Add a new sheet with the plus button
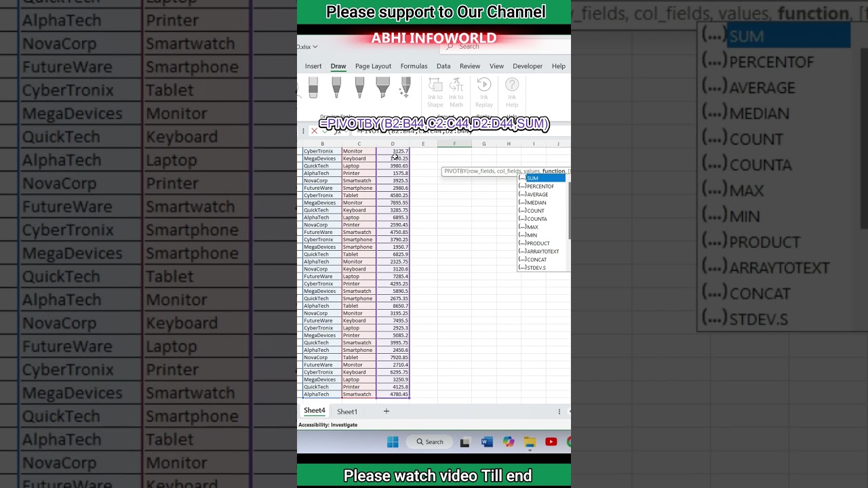This screenshot has height=488, width=868. click(387, 411)
